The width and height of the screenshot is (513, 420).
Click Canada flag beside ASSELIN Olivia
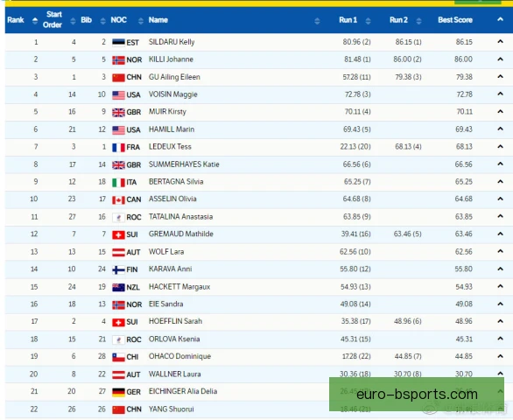[x=118, y=199]
